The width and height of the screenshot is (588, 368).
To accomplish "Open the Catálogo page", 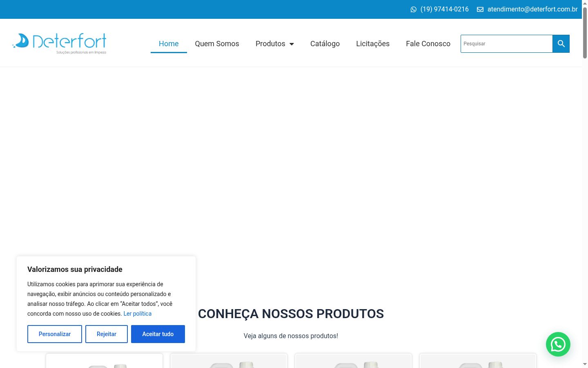I will tap(325, 44).
